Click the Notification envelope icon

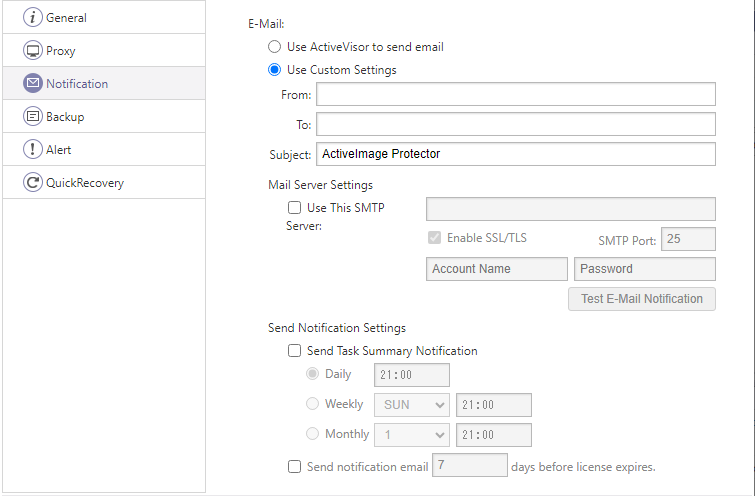pyautogui.click(x=33, y=83)
